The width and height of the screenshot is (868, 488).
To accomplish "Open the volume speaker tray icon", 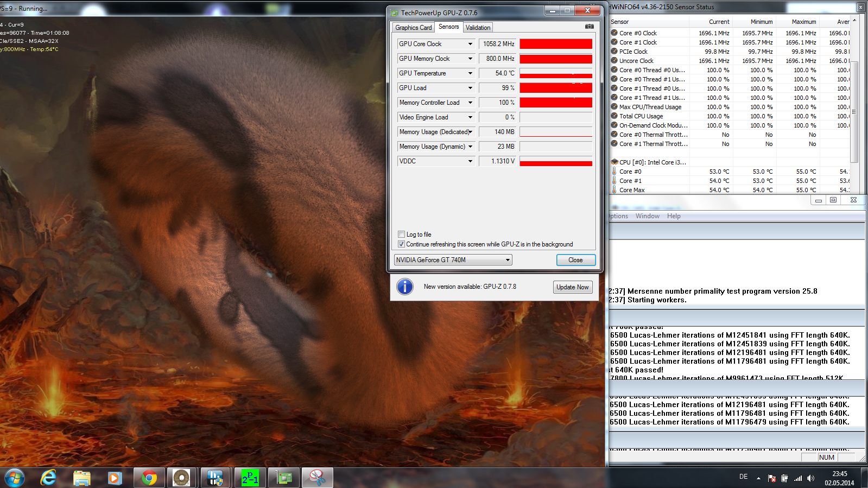I will point(810,478).
